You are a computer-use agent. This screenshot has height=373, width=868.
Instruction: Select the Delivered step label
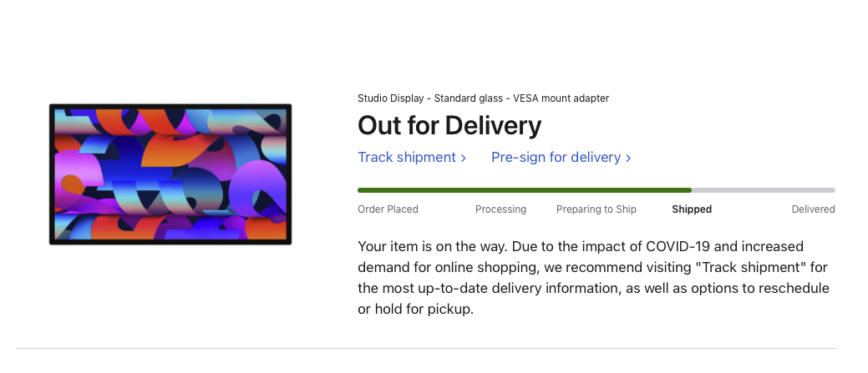pos(813,209)
